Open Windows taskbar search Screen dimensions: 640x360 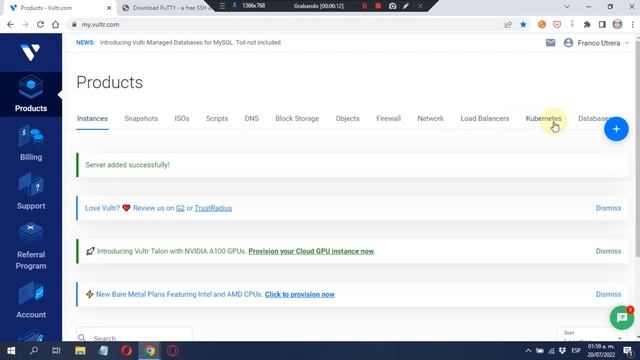point(34,351)
